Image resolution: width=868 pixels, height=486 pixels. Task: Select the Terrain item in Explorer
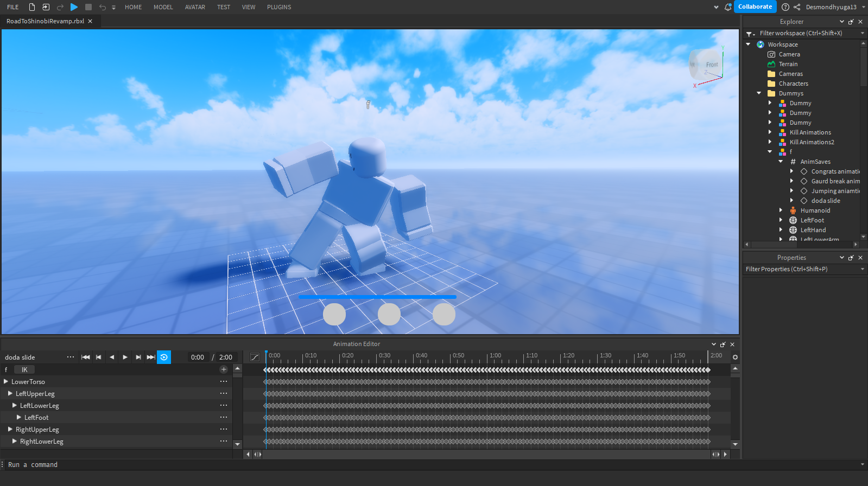788,64
